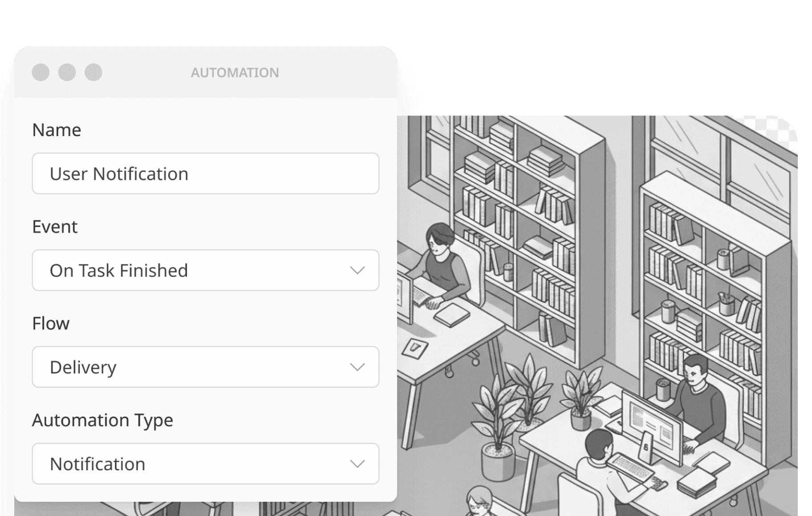The image size is (812, 516).
Task: Click the Event field label
Action: pos(55,227)
